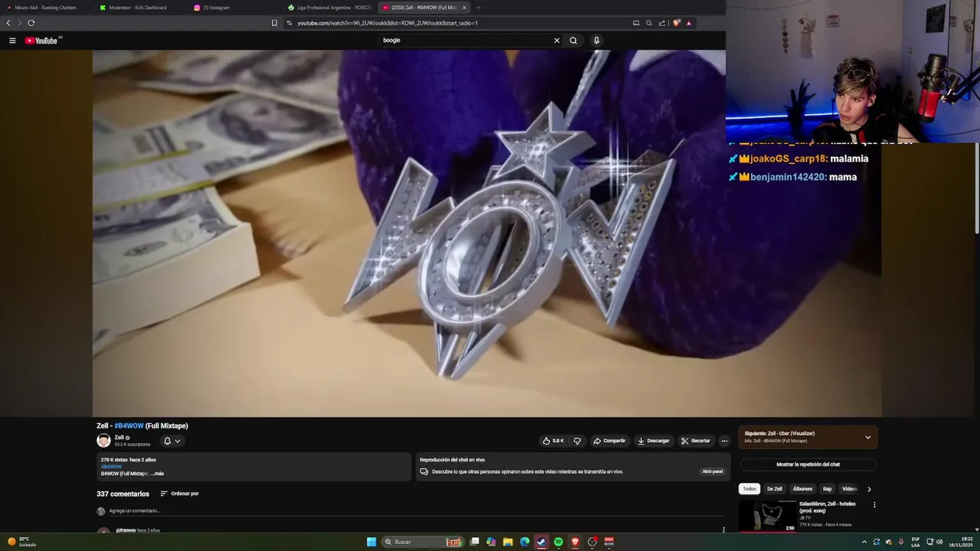
Task: Open the #B4WOW hashtag in description
Action: (x=111, y=467)
